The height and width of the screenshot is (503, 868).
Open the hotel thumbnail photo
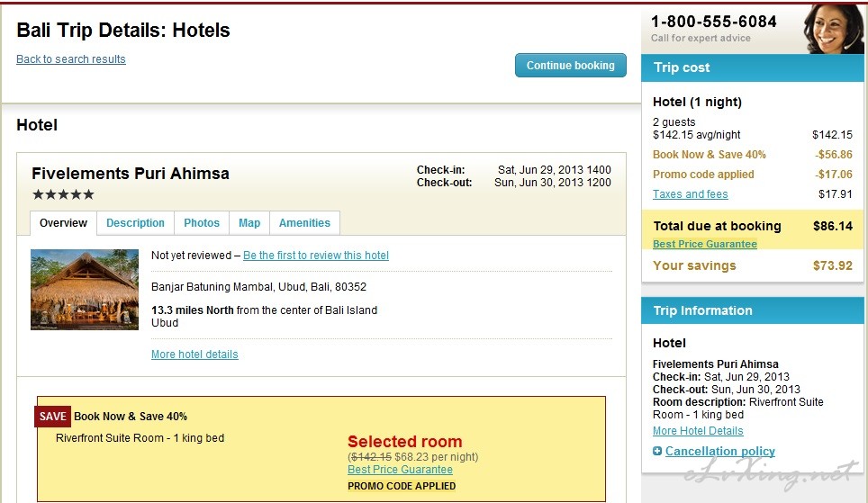tap(84, 290)
